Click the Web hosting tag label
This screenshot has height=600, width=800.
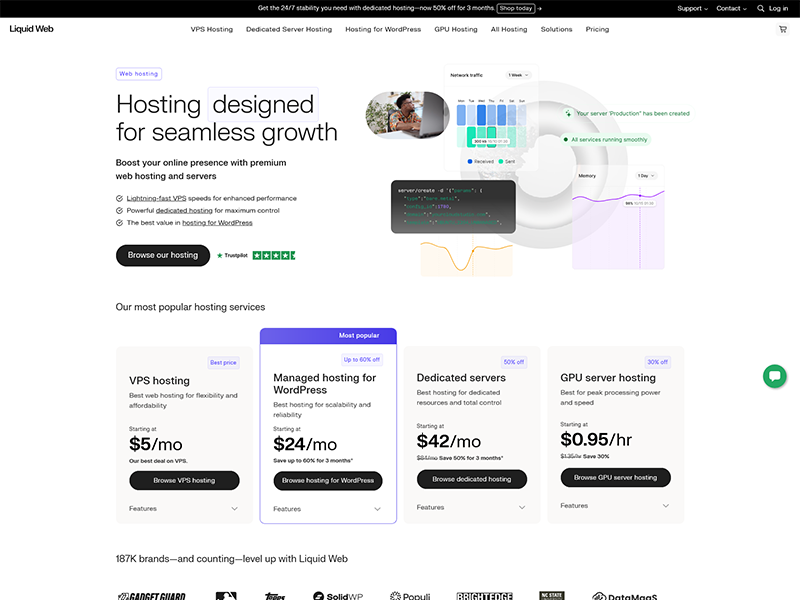click(x=139, y=74)
